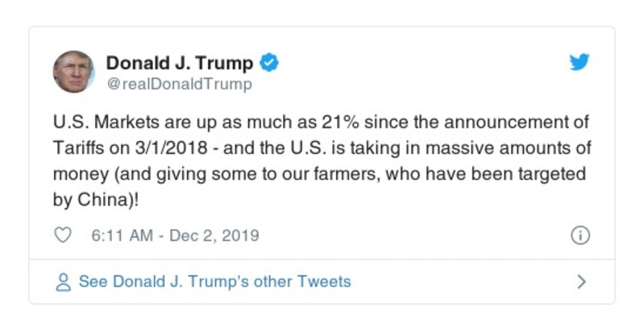The image size is (644, 334).
Task: Click the Twitter bird logo
Action: (580, 63)
